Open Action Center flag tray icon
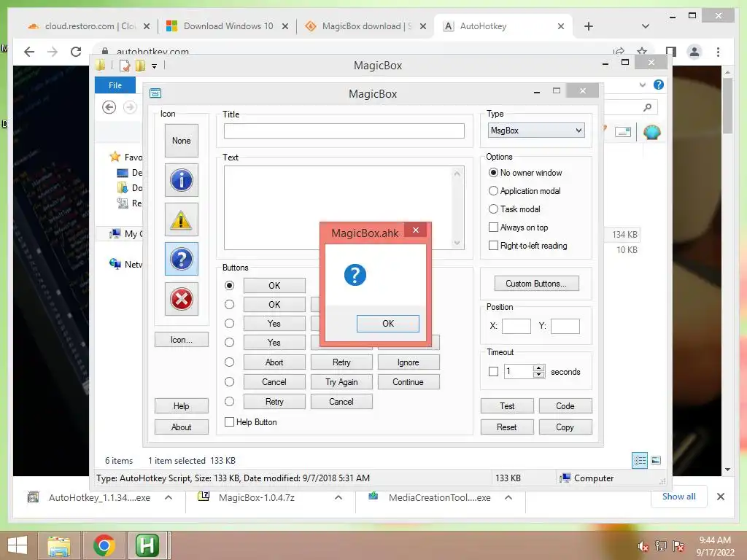Image resolution: width=747 pixels, height=560 pixels. point(678,546)
